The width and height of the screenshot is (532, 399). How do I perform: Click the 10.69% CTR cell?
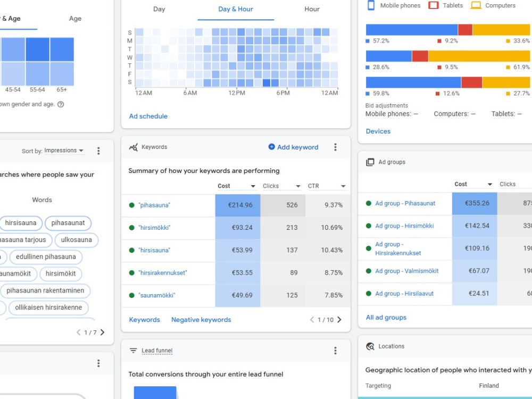pos(328,228)
